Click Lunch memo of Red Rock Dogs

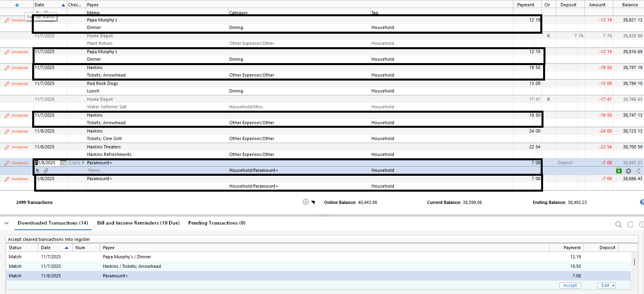pyautogui.click(x=93, y=91)
